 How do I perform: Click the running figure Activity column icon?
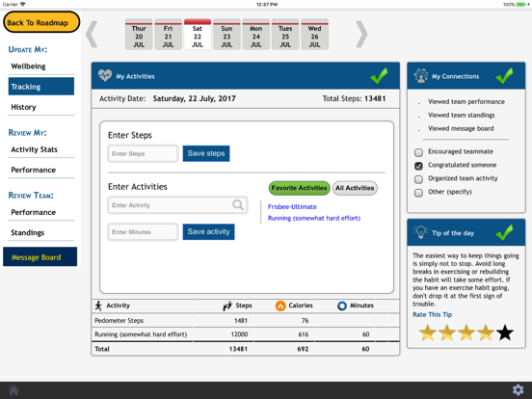[x=98, y=306]
